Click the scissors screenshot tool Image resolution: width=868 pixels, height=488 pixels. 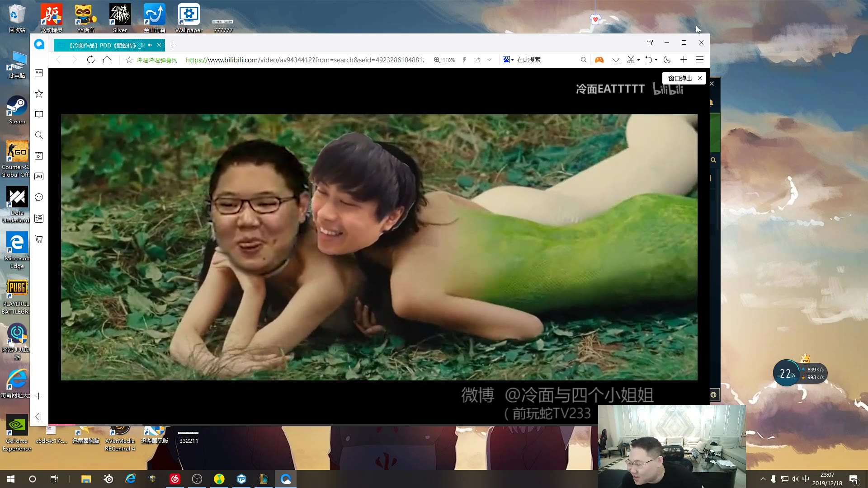[x=631, y=60]
